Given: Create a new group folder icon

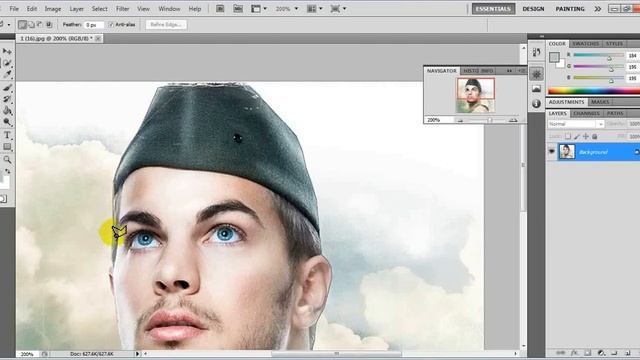Looking at the screenshot, I should pos(614,353).
